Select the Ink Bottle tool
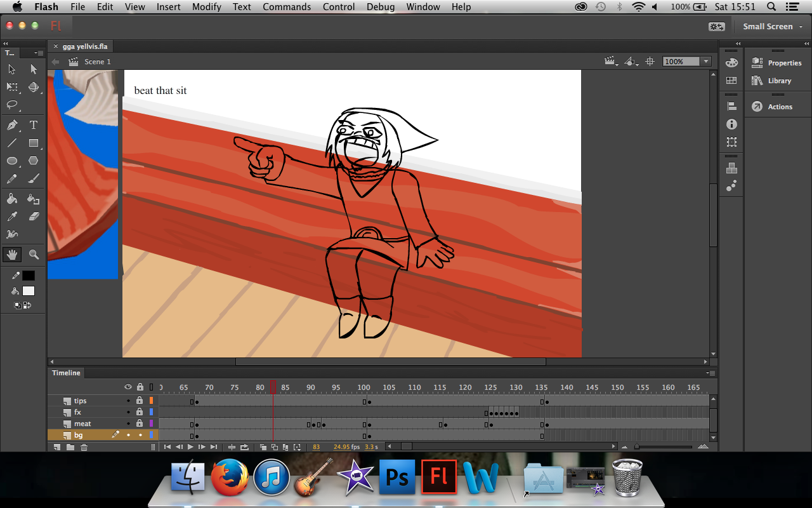Image resolution: width=812 pixels, height=508 pixels. pyautogui.click(x=34, y=199)
